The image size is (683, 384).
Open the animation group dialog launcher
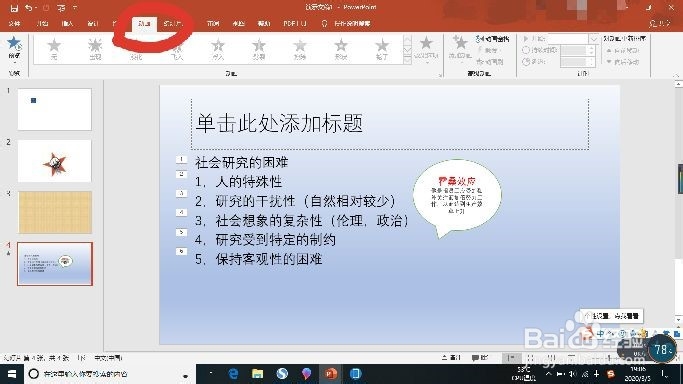[x=440, y=74]
